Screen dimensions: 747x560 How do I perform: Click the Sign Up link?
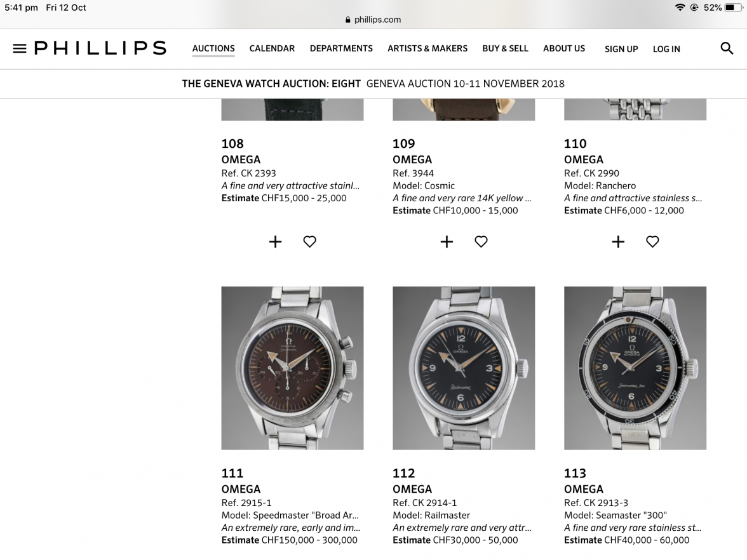point(621,49)
